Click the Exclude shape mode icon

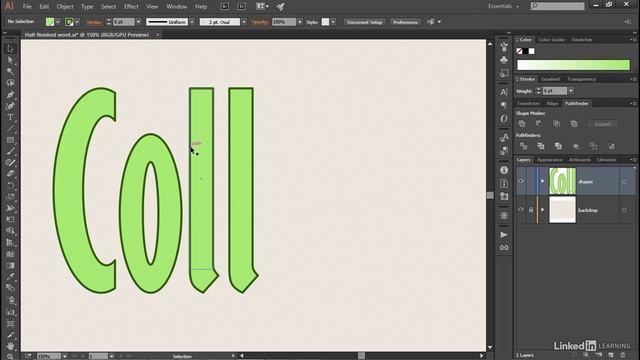click(574, 123)
